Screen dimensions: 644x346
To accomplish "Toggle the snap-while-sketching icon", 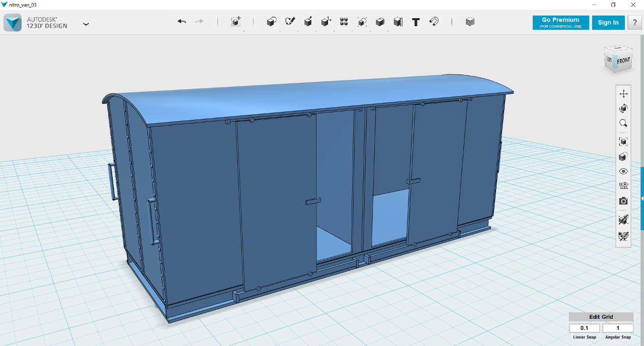I will [x=623, y=220].
